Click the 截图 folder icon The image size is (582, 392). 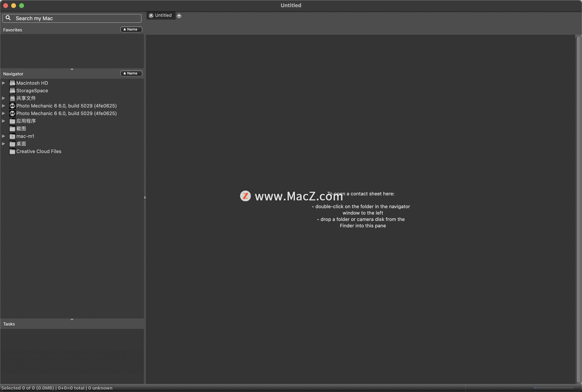pyautogui.click(x=12, y=129)
